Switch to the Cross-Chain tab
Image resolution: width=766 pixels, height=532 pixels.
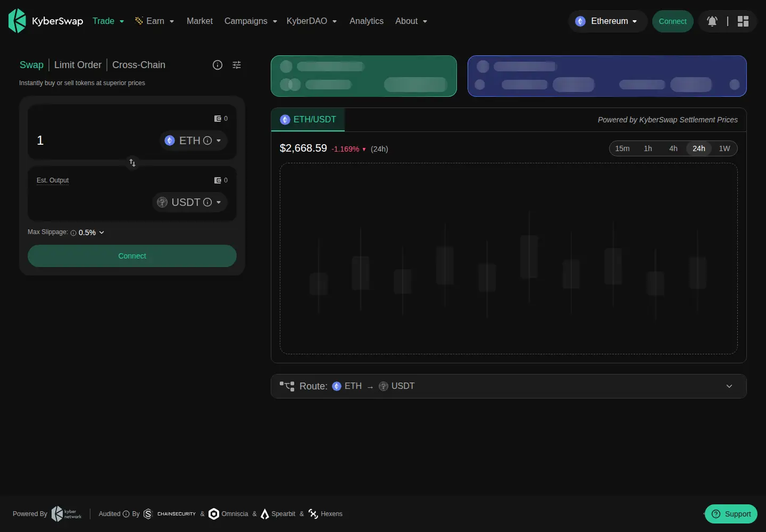(139, 65)
